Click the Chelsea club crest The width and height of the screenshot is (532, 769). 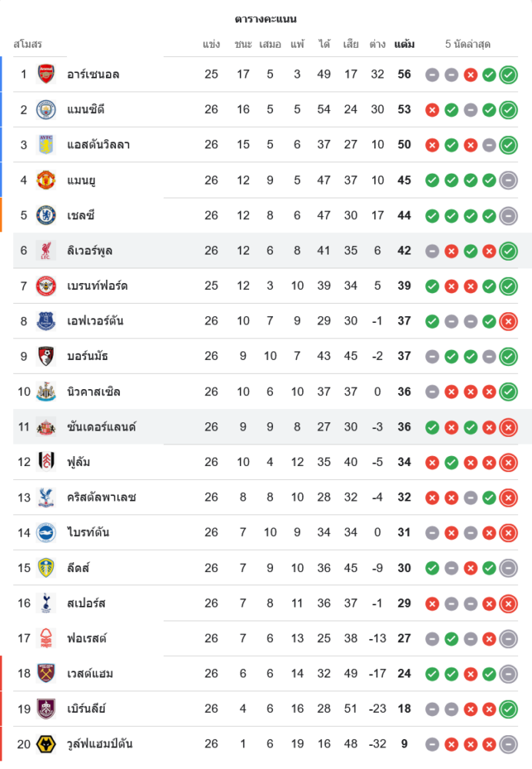pos(46,215)
